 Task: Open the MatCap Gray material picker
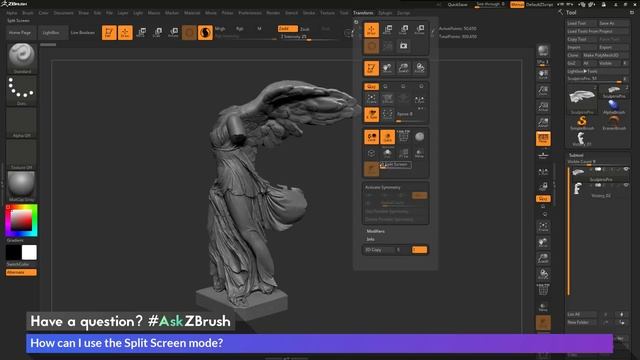click(22, 187)
